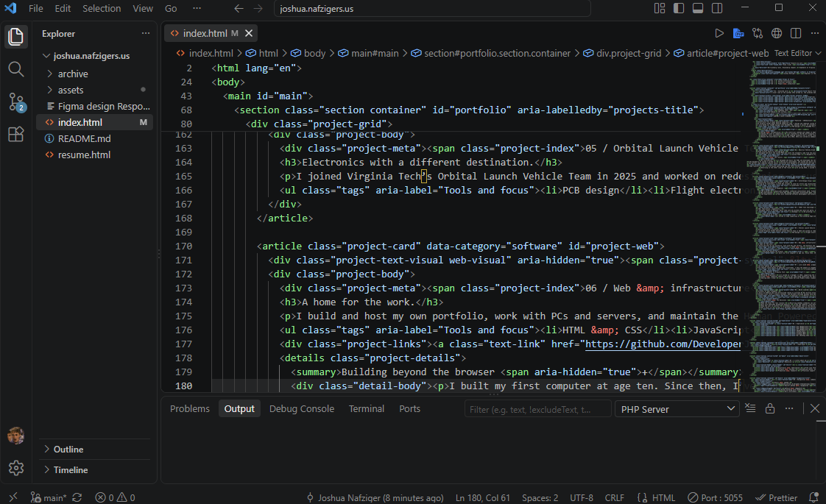Toggle the secondary side bar
This screenshot has height=504, width=826.
click(x=717, y=8)
